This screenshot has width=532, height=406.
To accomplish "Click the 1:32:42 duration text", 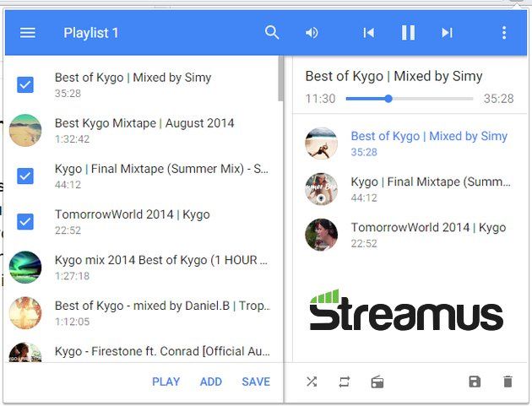I will click(x=72, y=139).
